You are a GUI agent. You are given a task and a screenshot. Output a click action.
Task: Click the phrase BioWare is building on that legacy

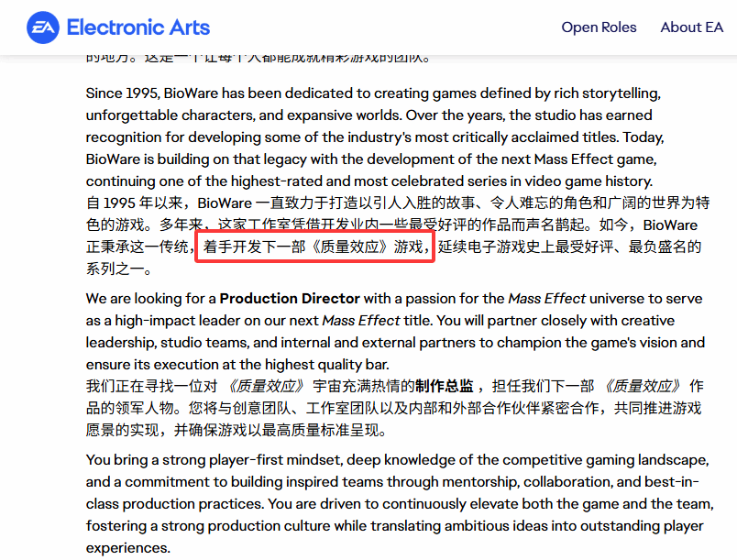(x=202, y=159)
